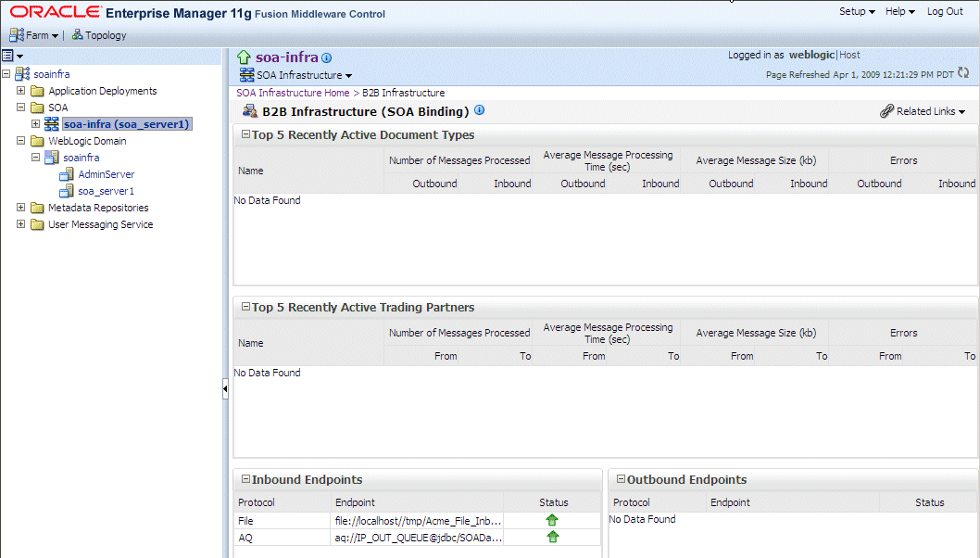Collapse the Inbound Endpoints section

click(245, 478)
